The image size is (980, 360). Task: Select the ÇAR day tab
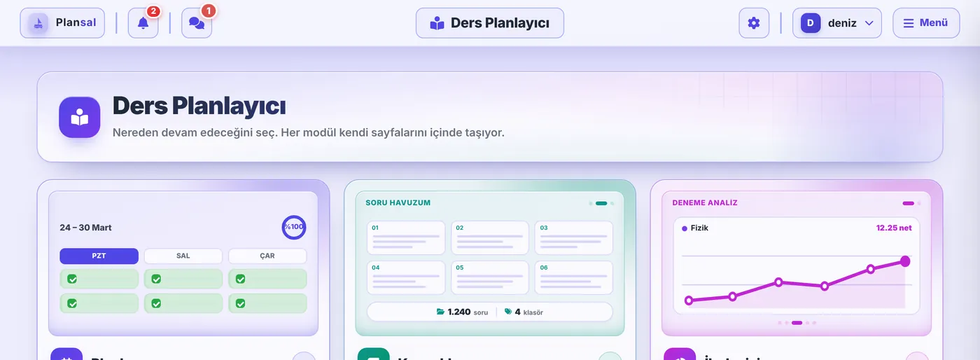(x=267, y=256)
